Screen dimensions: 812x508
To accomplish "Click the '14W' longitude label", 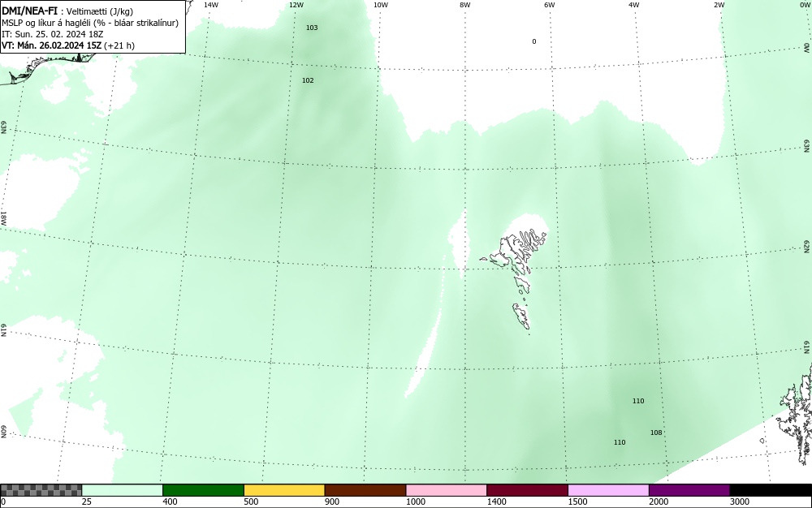I will 211,5.
